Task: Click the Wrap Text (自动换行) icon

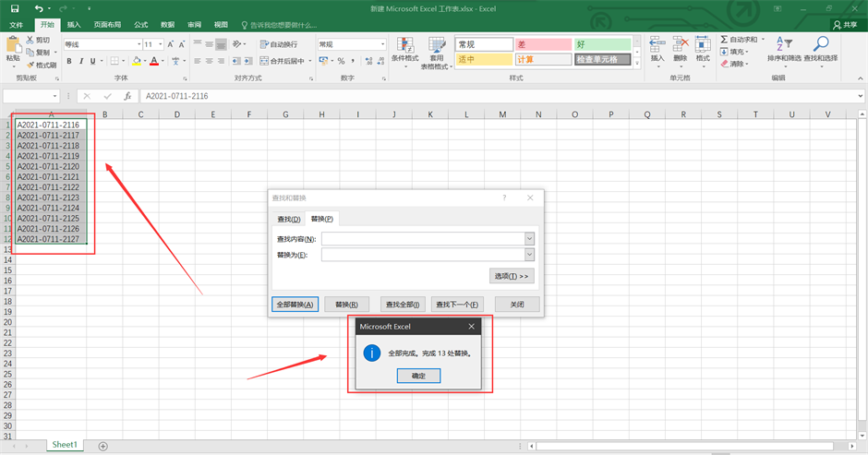Action: pyautogui.click(x=278, y=44)
